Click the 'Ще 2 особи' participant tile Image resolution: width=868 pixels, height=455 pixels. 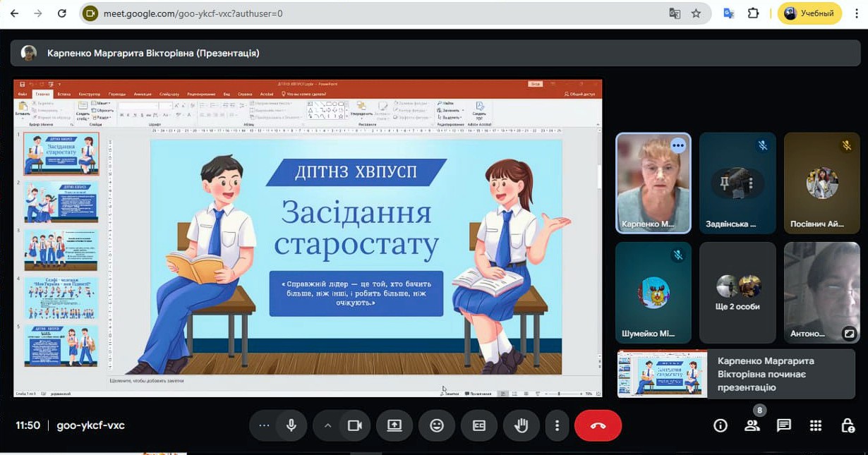point(737,292)
